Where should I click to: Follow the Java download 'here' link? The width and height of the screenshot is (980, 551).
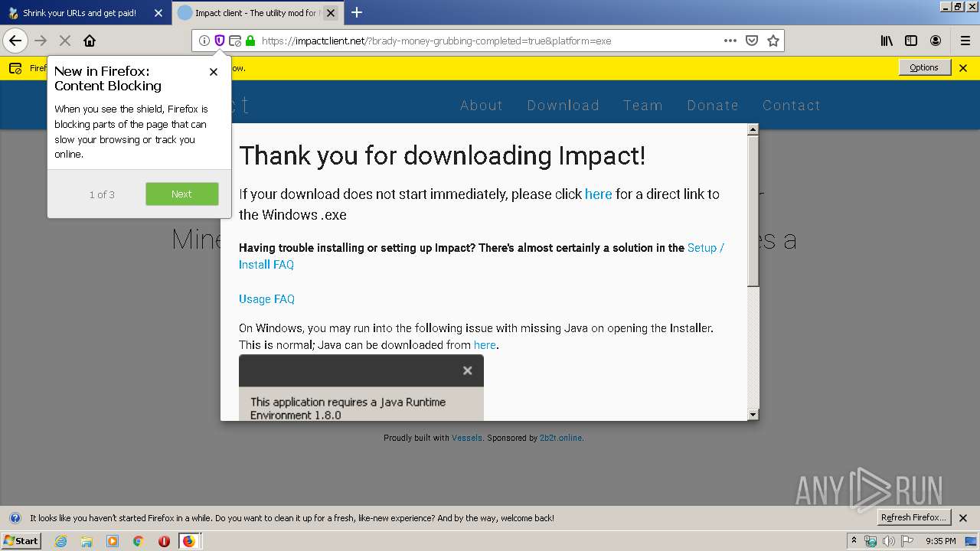(485, 345)
